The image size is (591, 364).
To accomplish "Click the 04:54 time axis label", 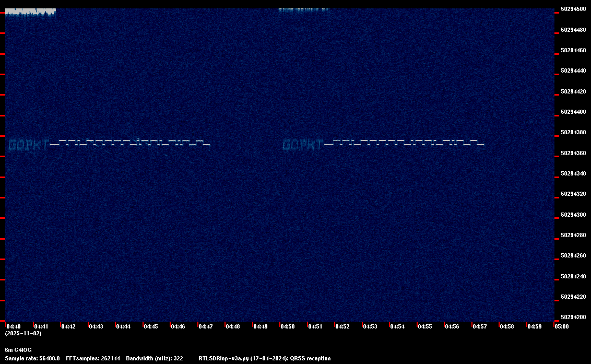I will (x=397, y=326).
